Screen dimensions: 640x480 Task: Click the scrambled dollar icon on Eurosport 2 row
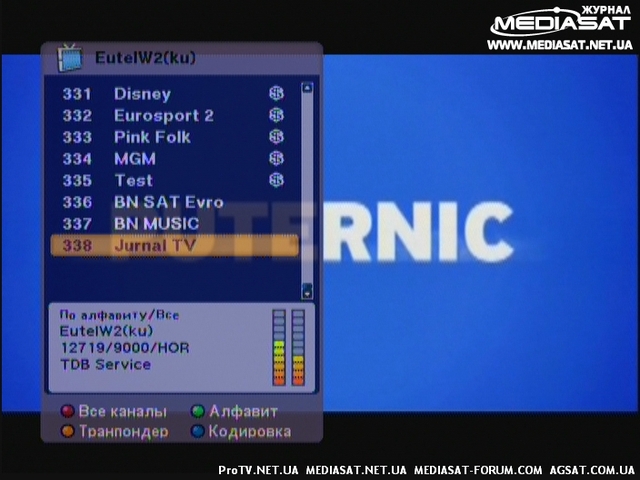click(x=276, y=116)
